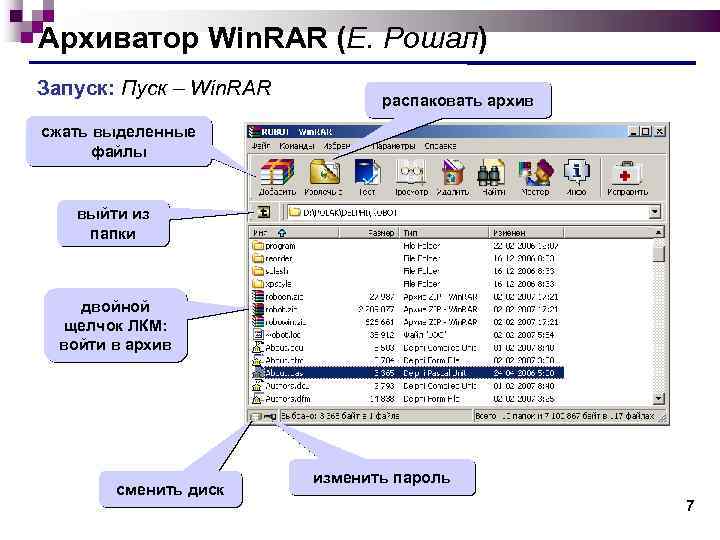Click the size value 525 661

click(380, 322)
